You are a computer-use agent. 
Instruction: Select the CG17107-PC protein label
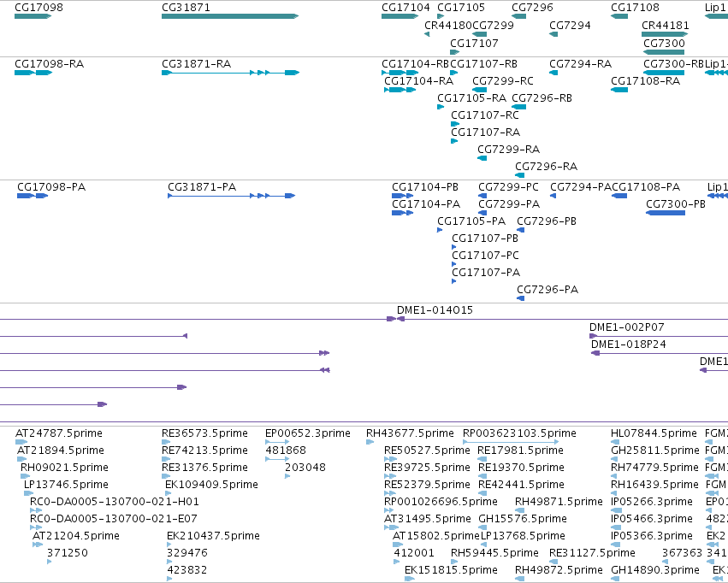click(485, 255)
